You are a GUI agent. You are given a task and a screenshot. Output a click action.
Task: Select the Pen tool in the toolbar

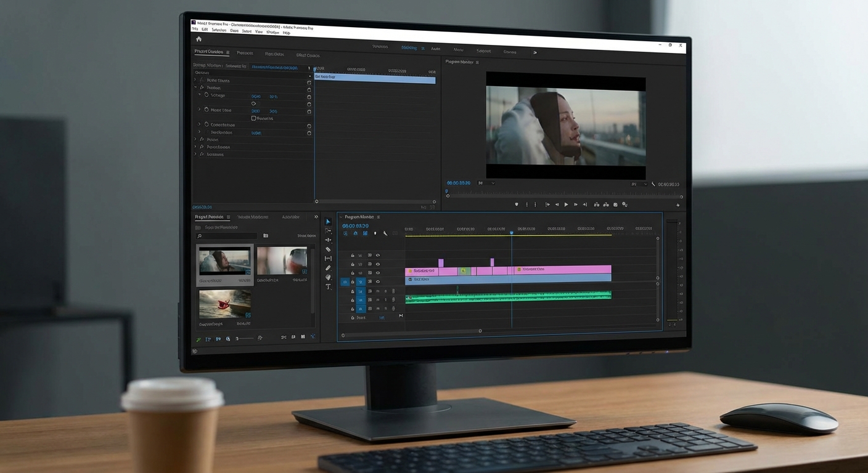(x=328, y=268)
